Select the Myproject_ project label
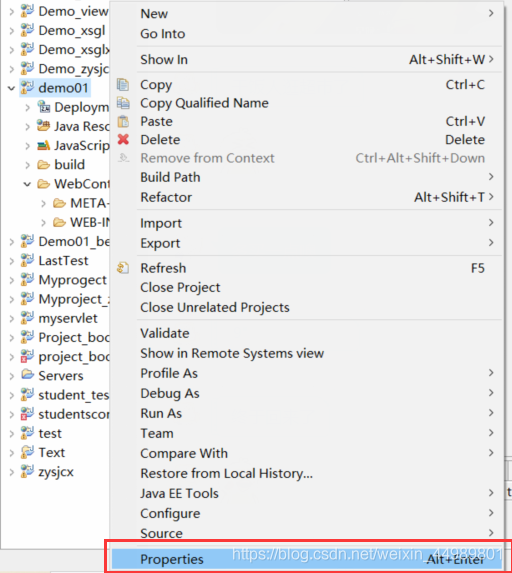This screenshot has height=573, width=512. (x=74, y=299)
